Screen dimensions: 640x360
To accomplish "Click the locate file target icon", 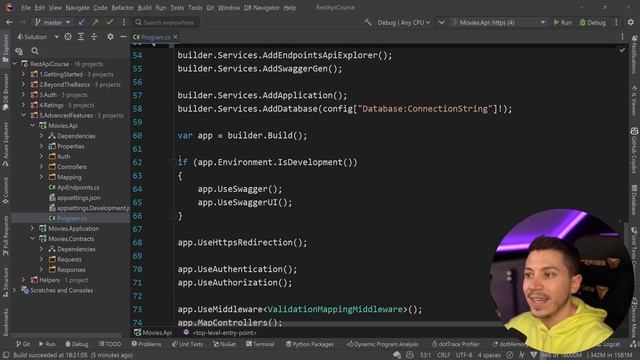I will [x=68, y=37].
